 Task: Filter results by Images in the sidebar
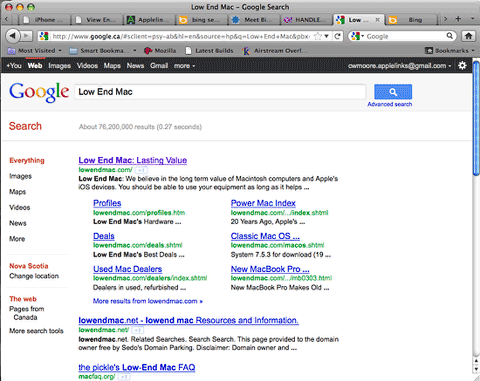coord(21,176)
